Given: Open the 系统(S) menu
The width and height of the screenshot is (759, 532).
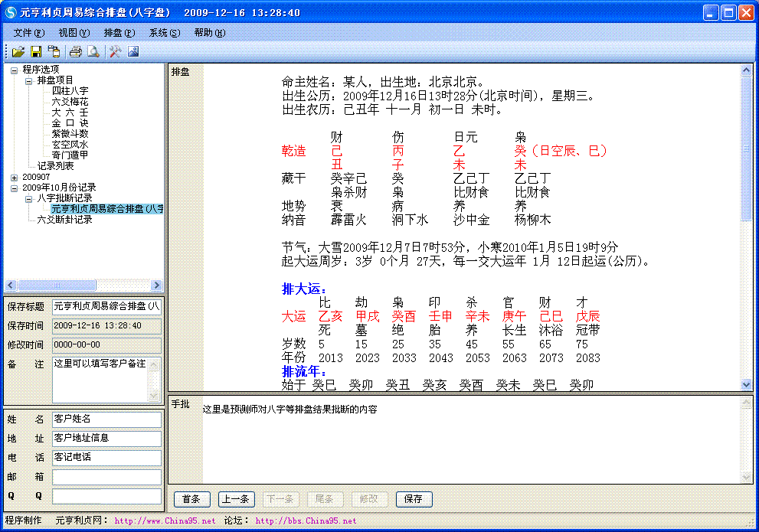Looking at the screenshot, I should 165,33.
